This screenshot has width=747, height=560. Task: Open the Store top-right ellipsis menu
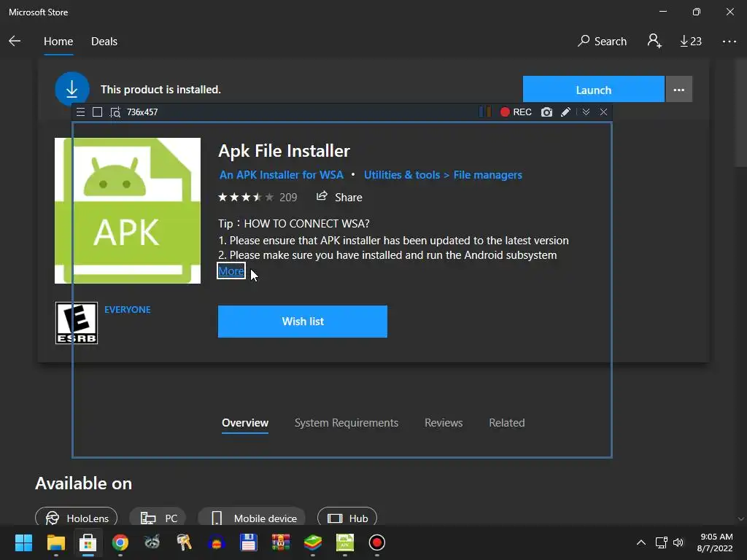pos(729,42)
